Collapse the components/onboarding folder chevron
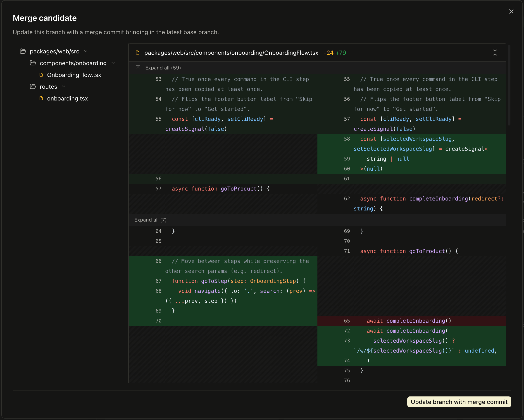This screenshot has height=420, width=524. (x=113, y=63)
